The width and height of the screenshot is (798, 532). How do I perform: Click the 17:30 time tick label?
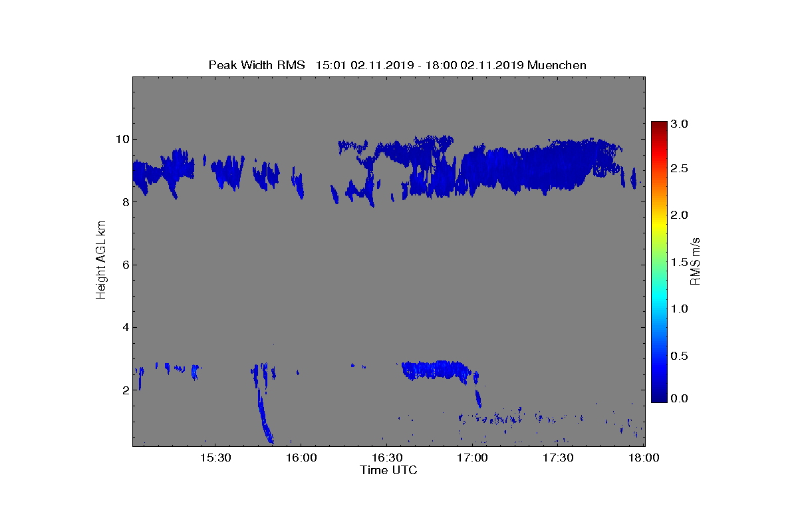point(559,458)
